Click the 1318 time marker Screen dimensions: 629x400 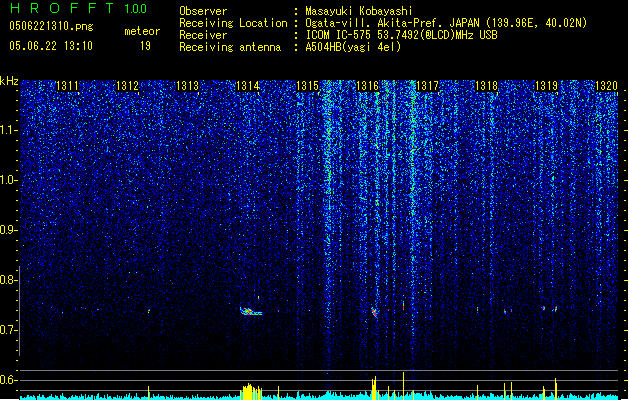coord(486,86)
